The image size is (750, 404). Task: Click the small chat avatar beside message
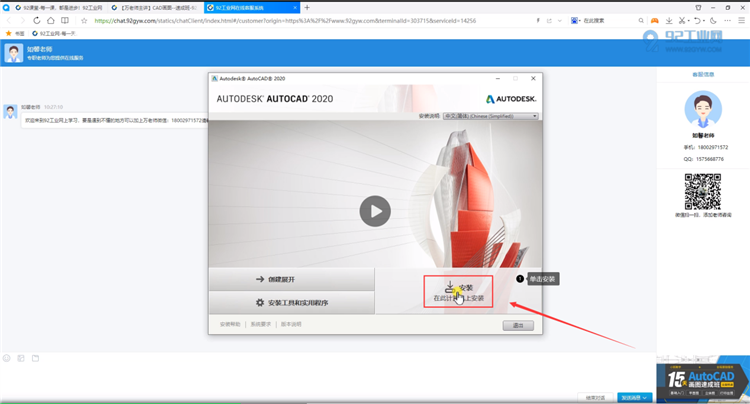point(10,112)
